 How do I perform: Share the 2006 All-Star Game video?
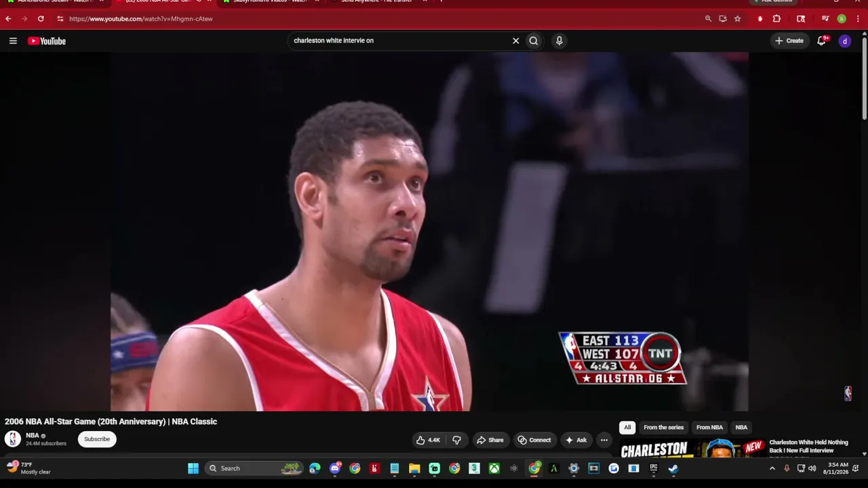(490, 440)
